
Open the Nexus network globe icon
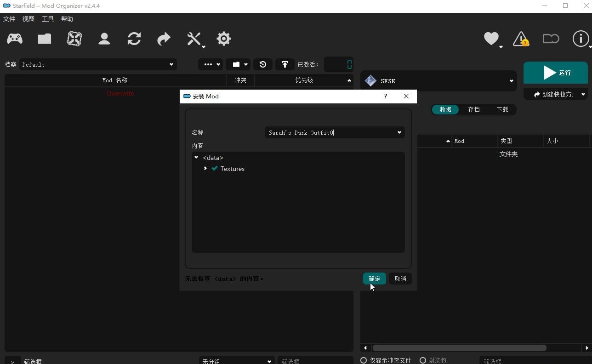[74, 39]
